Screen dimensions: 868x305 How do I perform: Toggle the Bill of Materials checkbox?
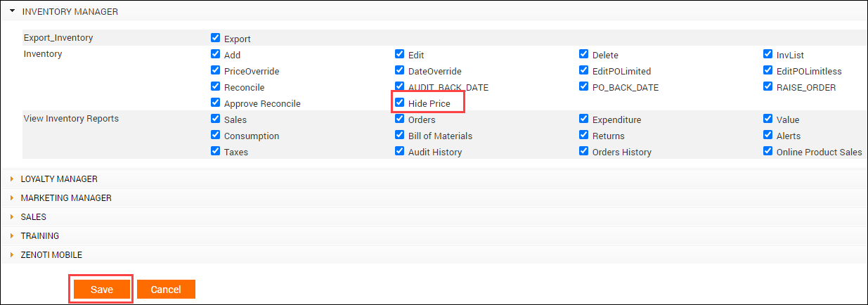(400, 135)
